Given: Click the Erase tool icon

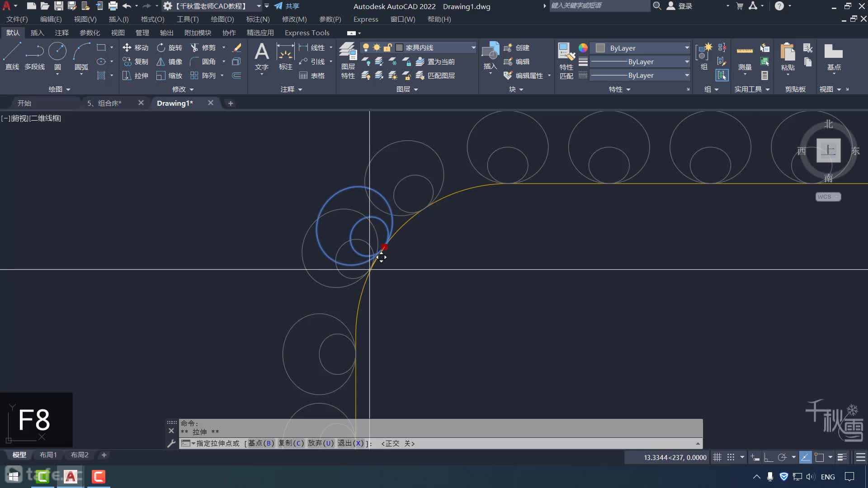Looking at the screenshot, I should (237, 47).
